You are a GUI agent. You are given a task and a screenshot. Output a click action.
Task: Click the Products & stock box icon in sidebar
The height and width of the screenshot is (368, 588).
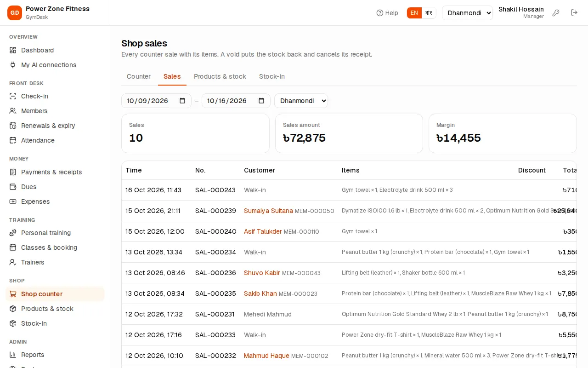[x=13, y=309]
